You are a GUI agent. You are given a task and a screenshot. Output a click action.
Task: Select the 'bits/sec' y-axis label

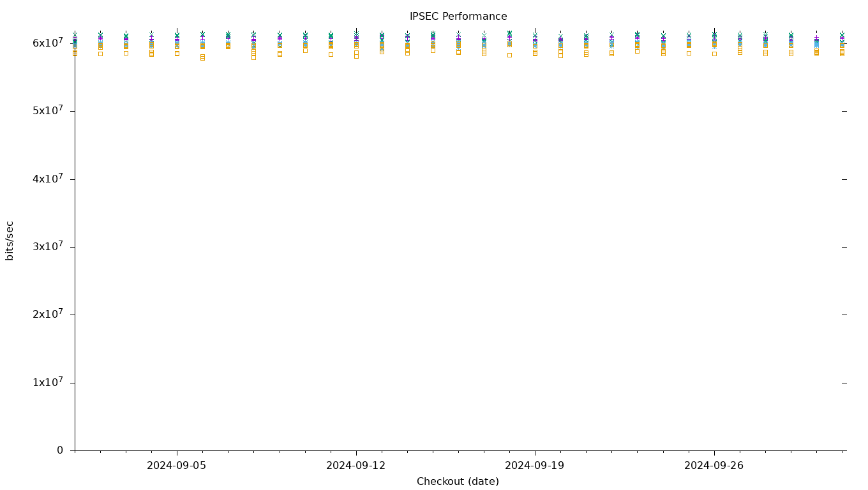point(10,241)
